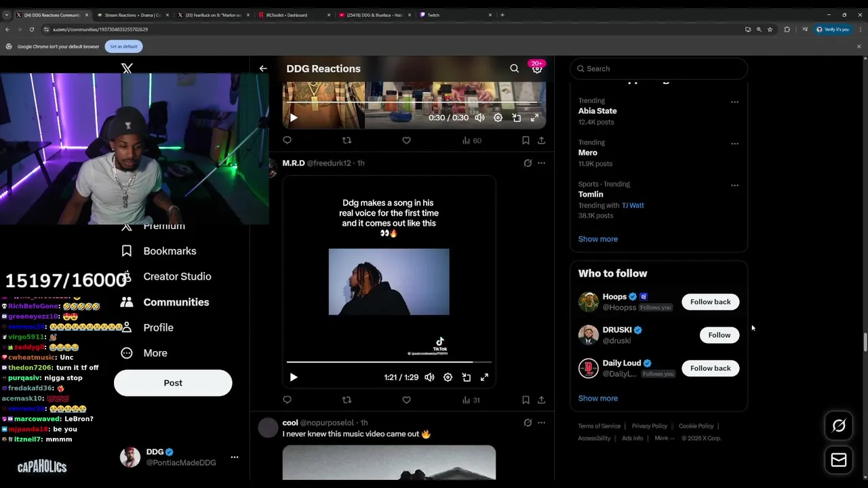Switch to the Stream Reactions + Drama tab

click(x=133, y=15)
